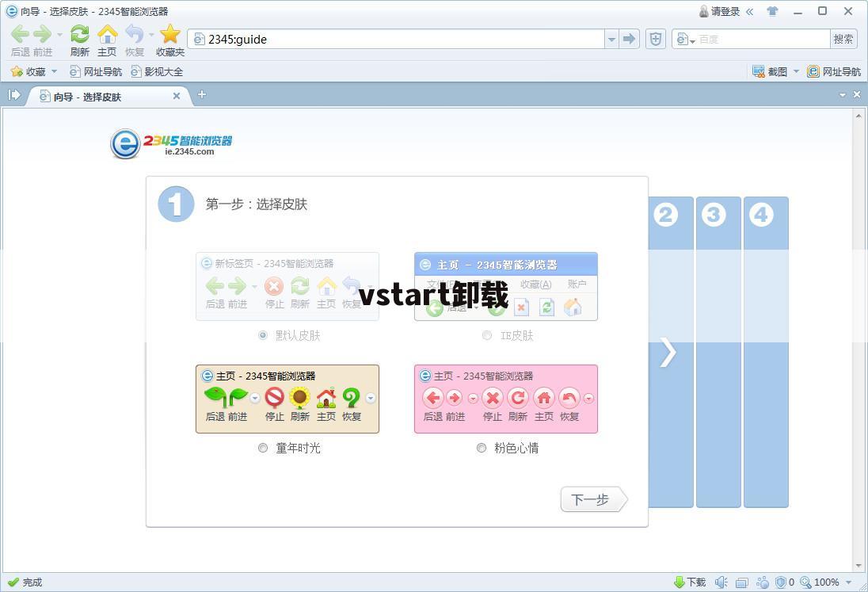Click the forward arrow (前进) in toolbar
The width and height of the screenshot is (868, 592).
[x=42, y=34]
